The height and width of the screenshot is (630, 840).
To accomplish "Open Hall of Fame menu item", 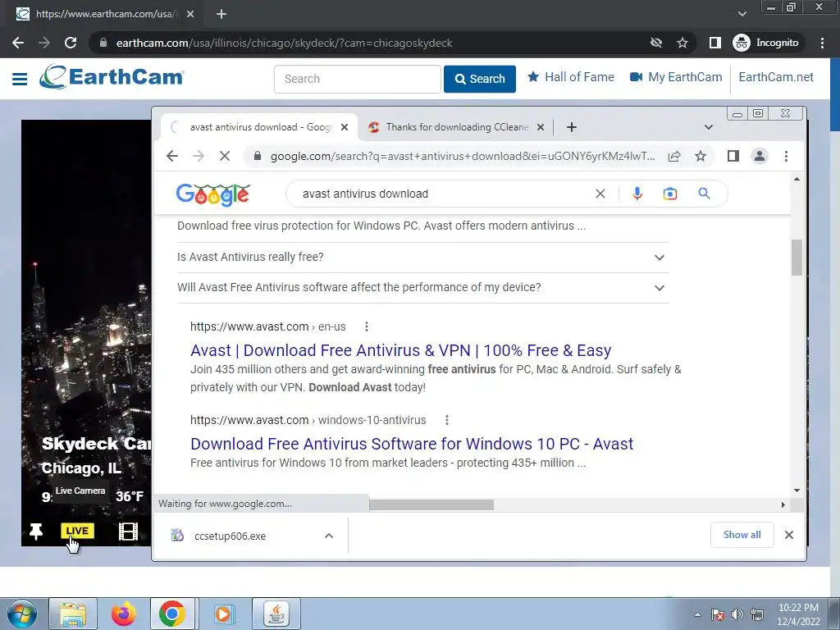I will [x=571, y=77].
